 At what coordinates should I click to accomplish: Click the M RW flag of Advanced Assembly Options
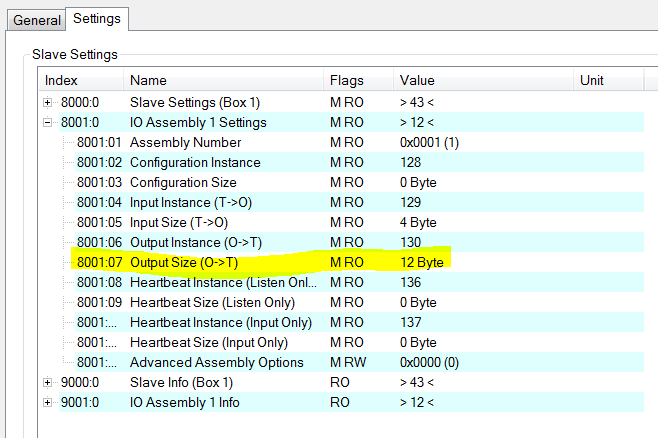(x=348, y=362)
